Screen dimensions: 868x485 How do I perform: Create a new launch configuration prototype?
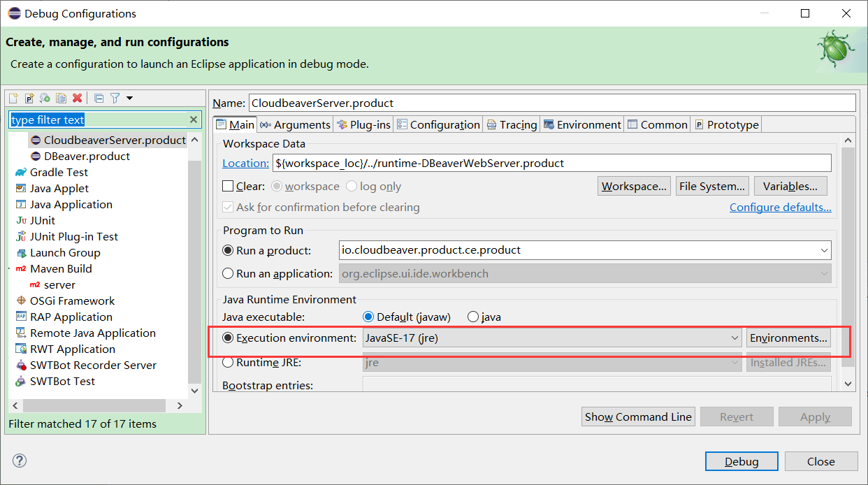click(29, 98)
